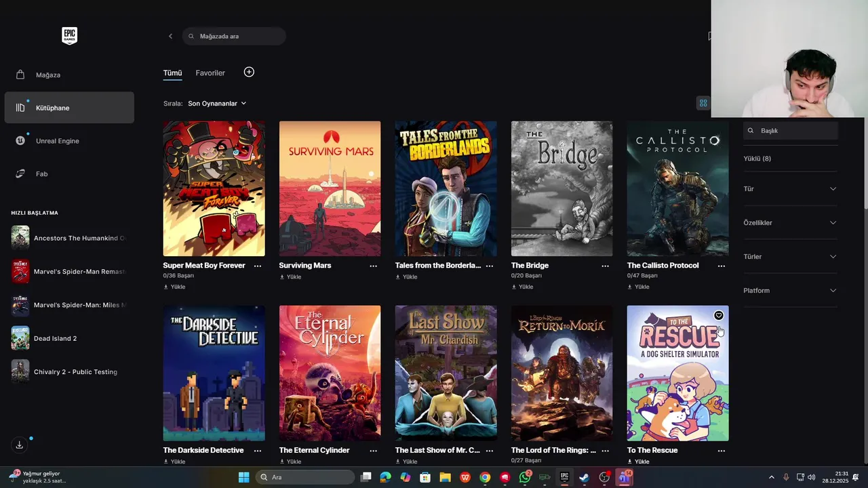Viewport: 868px width, 488px height.
Task: Open File Explorer from the taskbar
Action: (446, 477)
